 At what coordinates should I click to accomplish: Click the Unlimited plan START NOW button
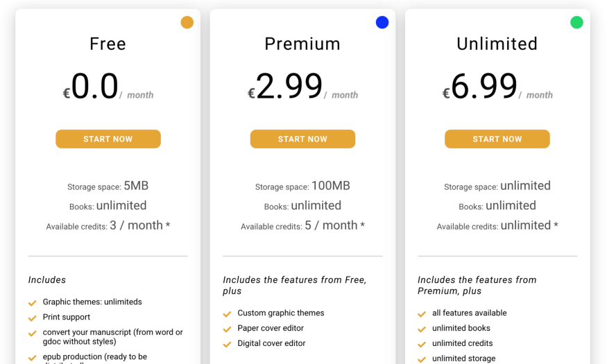(x=497, y=139)
